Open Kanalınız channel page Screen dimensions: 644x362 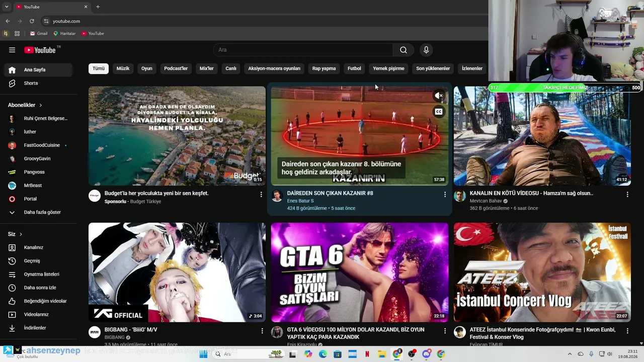point(38,247)
